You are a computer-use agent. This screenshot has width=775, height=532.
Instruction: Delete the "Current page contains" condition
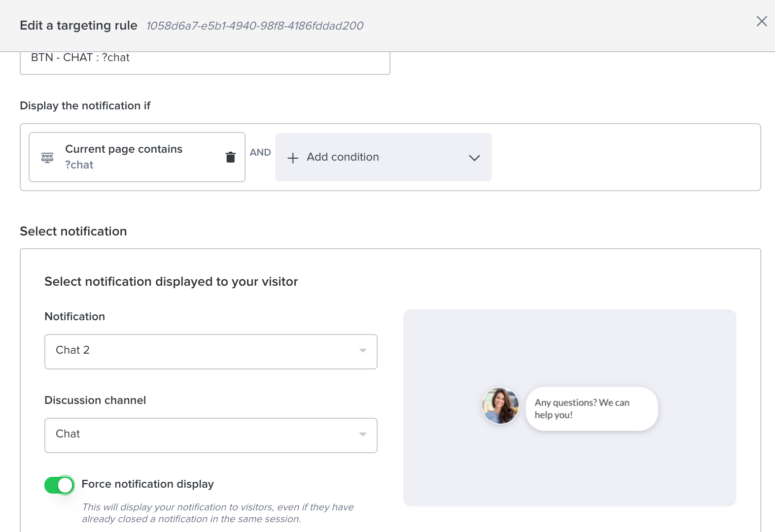click(x=230, y=157)
